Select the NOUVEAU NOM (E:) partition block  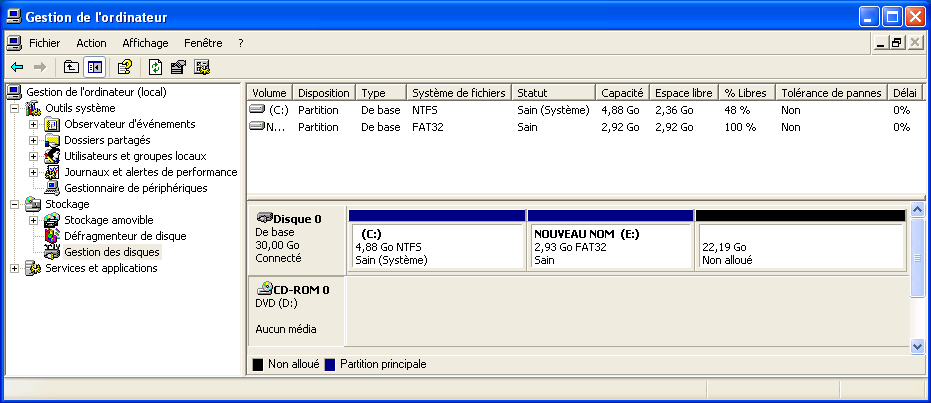pyautogui.click(x=610, y=240)
